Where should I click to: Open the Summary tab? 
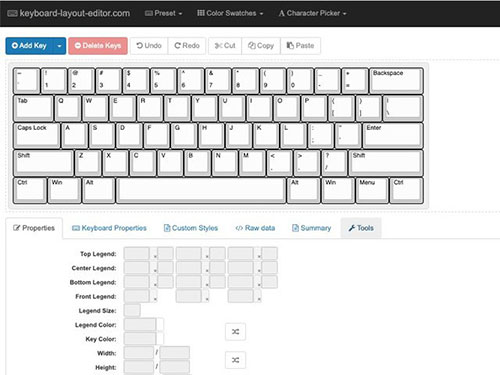point(311,228)
